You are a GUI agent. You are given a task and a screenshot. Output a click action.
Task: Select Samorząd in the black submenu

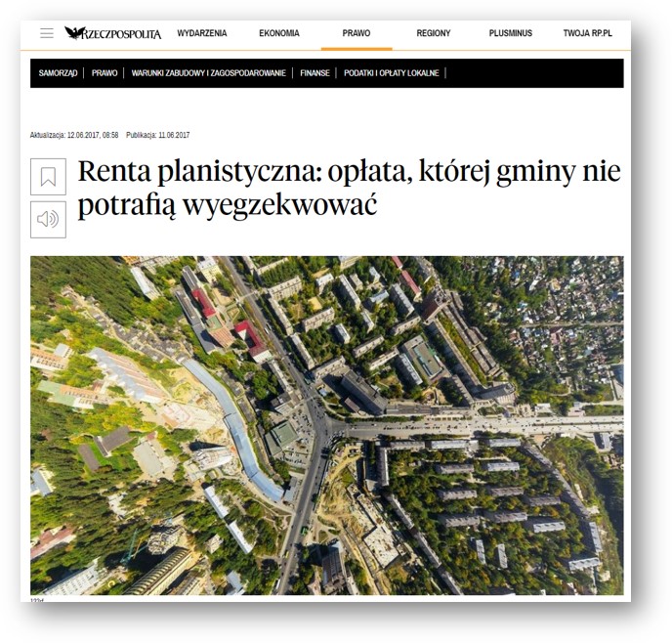58,73
